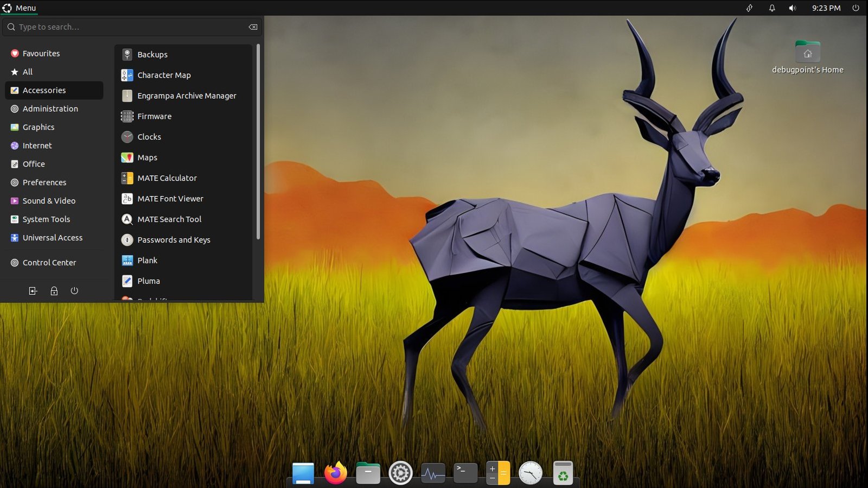Launch the Files folder icon in the dock
This screenshot has width=868, height=488.
[x=368, y=473]
